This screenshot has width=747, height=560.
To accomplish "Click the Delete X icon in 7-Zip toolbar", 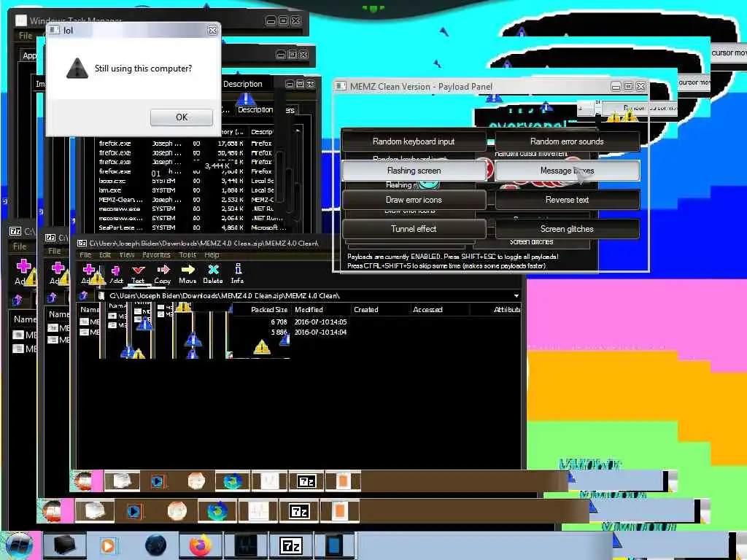I will pyautogui.click(x=214, y=270).
